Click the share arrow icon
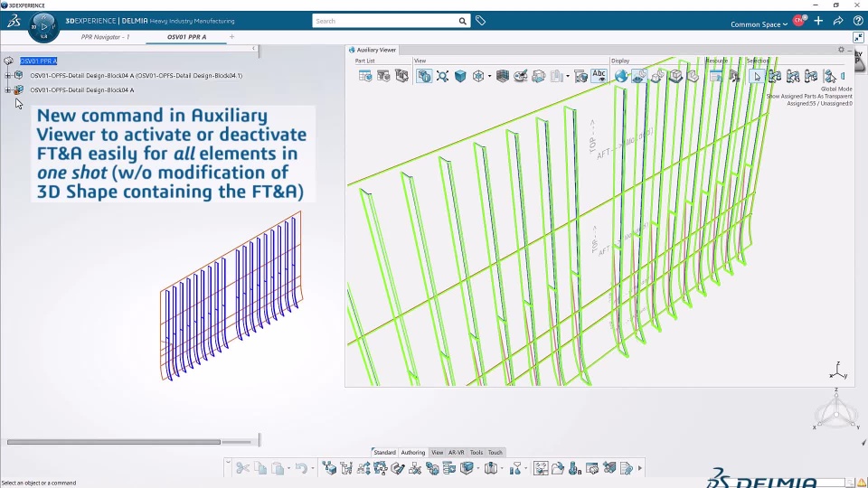Screen dimensions: 868x488 point(838,21)
